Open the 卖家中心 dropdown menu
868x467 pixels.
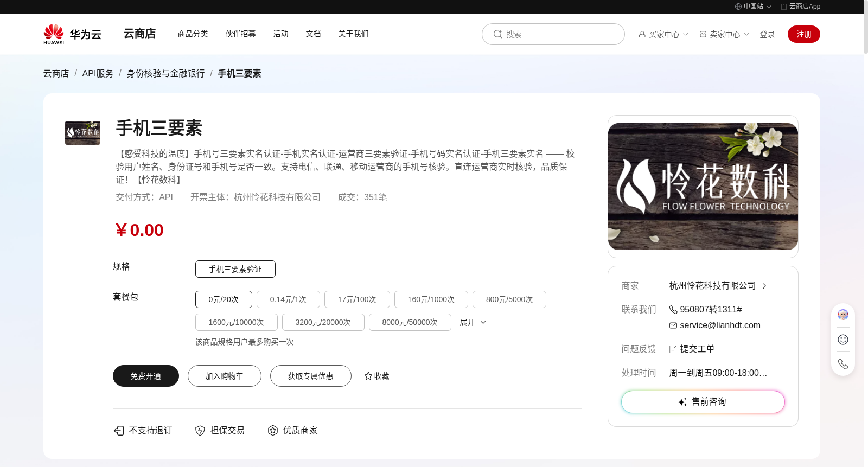724,34
